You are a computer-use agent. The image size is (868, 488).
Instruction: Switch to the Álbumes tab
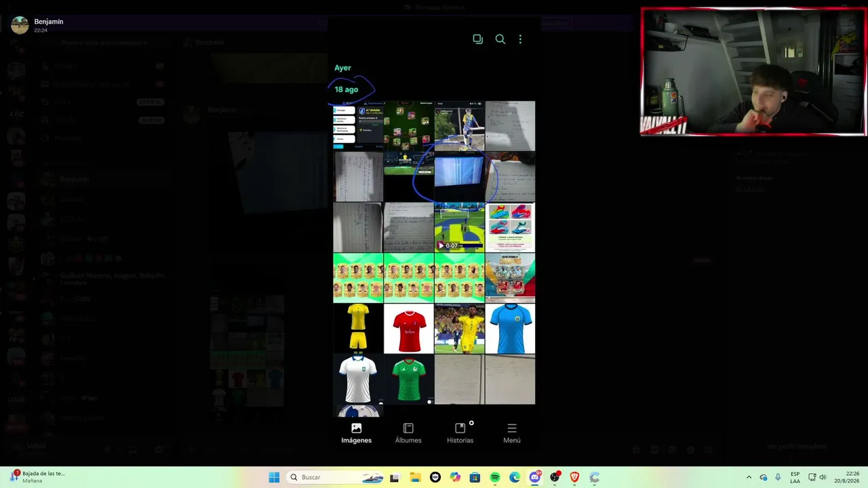(x=408, y=433)
